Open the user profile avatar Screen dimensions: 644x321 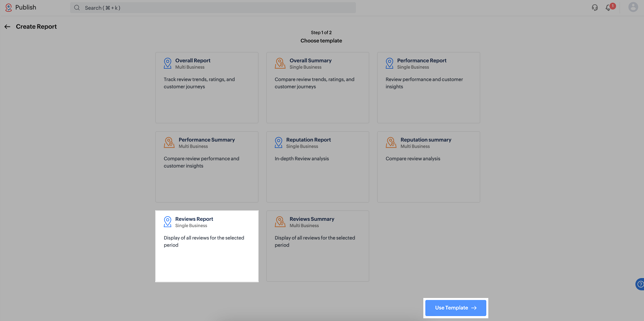point(633,7)
